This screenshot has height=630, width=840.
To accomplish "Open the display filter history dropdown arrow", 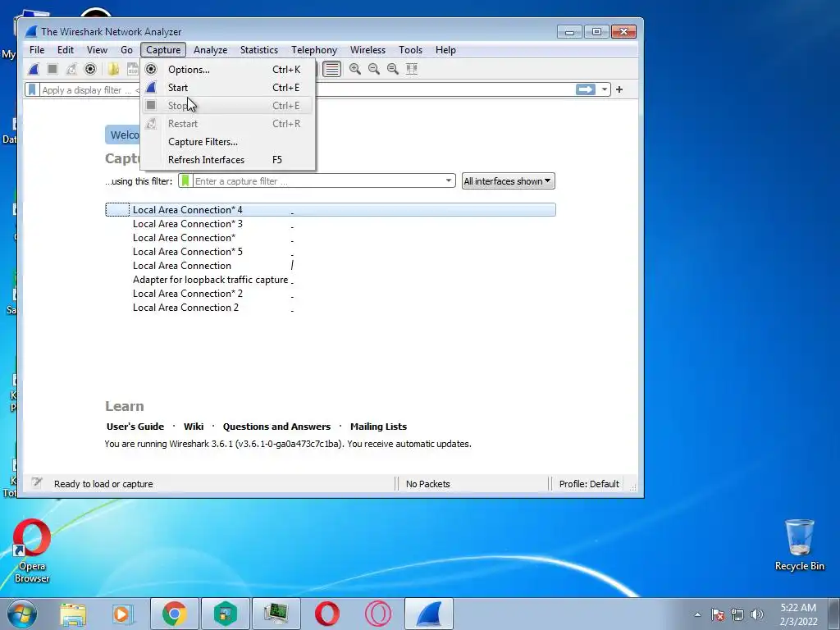I will (605, 89).
